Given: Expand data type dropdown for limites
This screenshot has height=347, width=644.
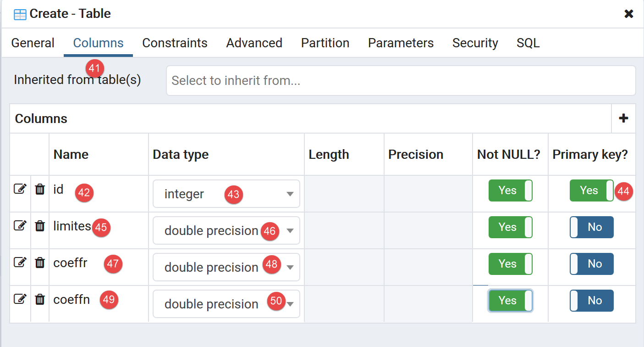Looking at the screenshot, I should [x=290, y=231].
